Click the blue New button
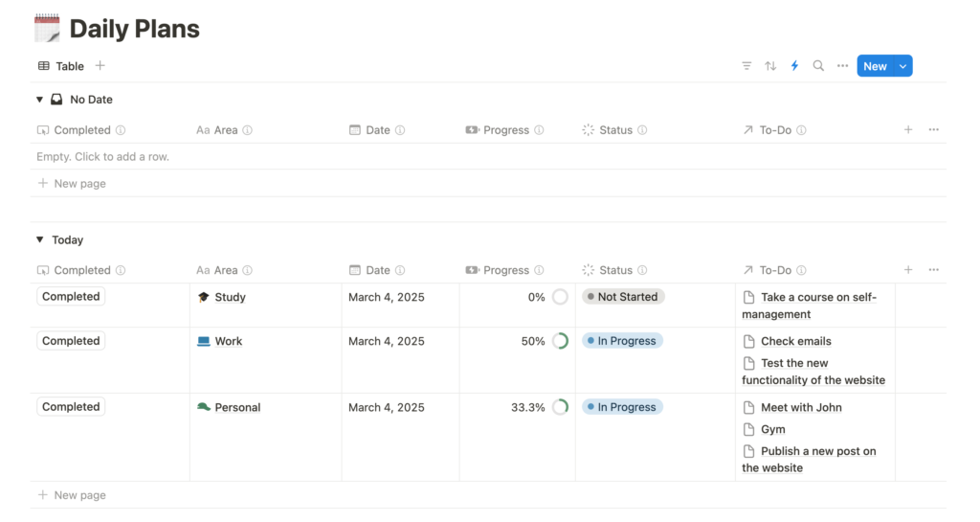The width and height of the screenshot is (980, 522). point(874,66)
